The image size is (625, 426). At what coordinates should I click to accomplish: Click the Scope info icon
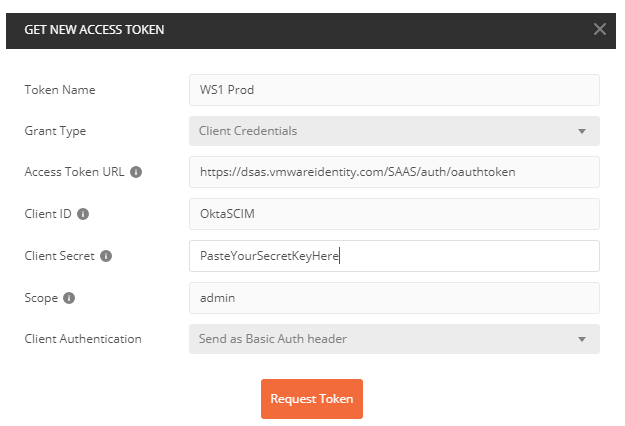(x=68, y=298)
